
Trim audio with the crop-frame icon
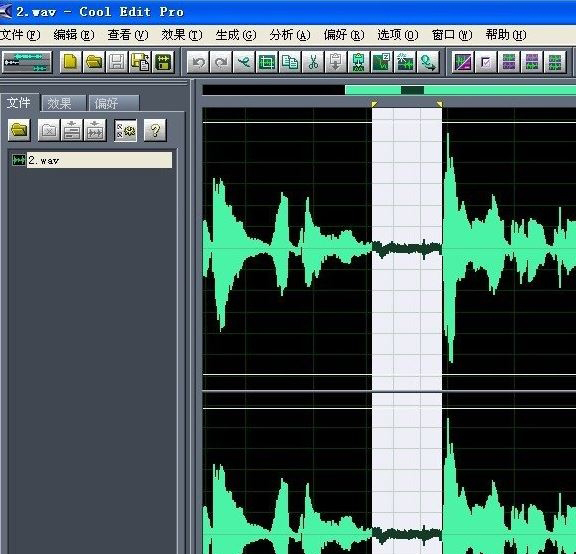coord(267,62)
